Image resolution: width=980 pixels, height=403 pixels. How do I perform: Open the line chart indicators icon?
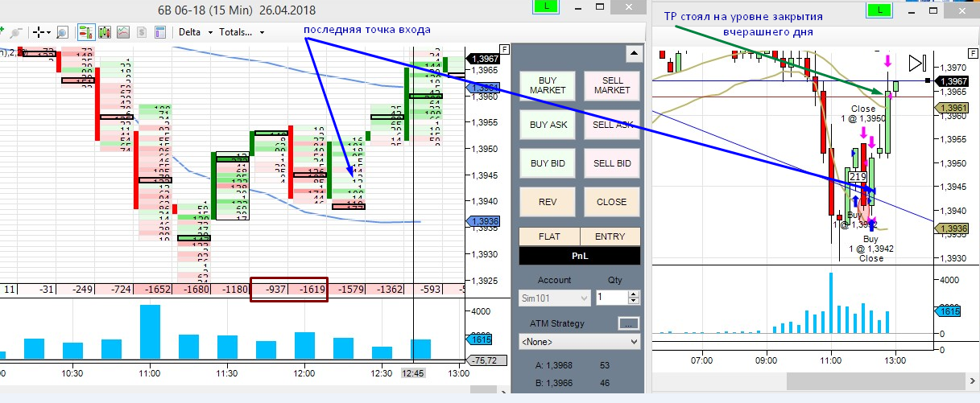[123, 32]
